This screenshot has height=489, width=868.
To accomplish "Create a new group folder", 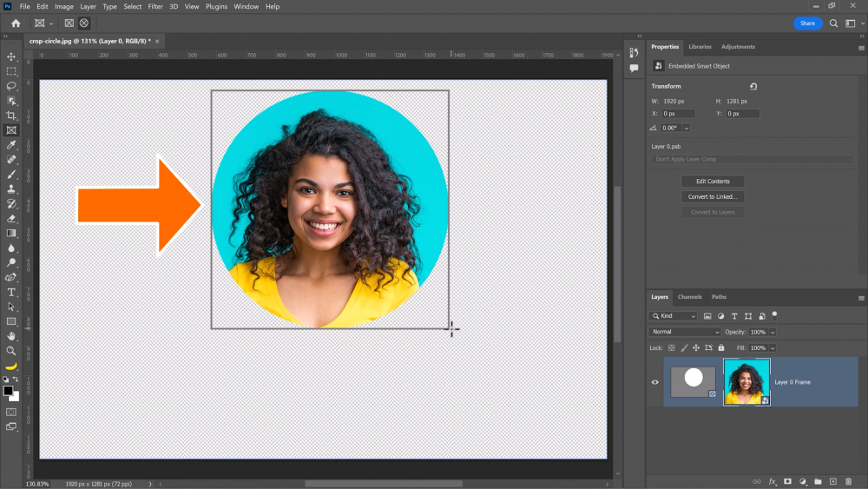I will coord(818,482).
